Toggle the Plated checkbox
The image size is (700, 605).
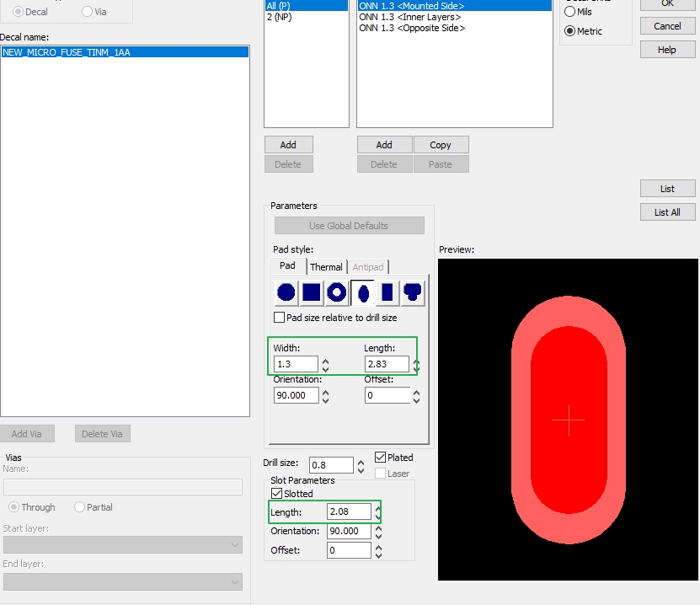(381, 458)
